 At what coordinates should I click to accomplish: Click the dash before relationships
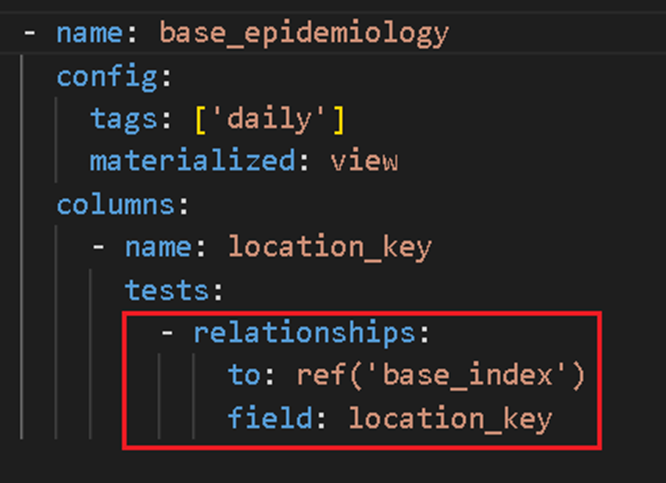(x=167, y=333)
